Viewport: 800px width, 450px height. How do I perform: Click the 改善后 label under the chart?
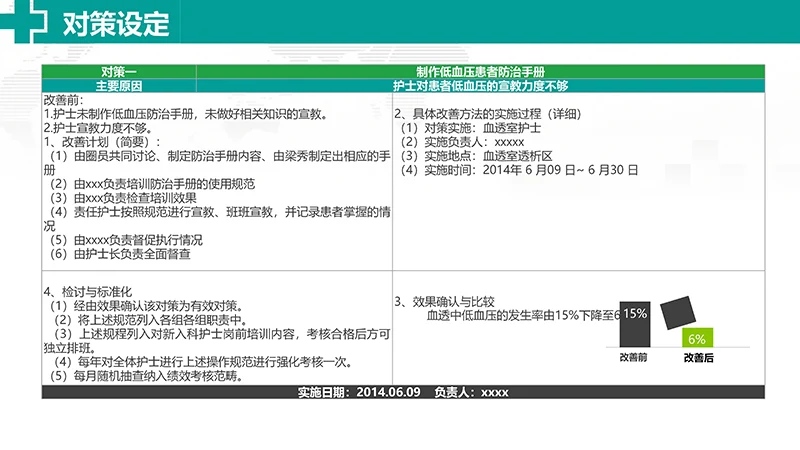[697, 357]
